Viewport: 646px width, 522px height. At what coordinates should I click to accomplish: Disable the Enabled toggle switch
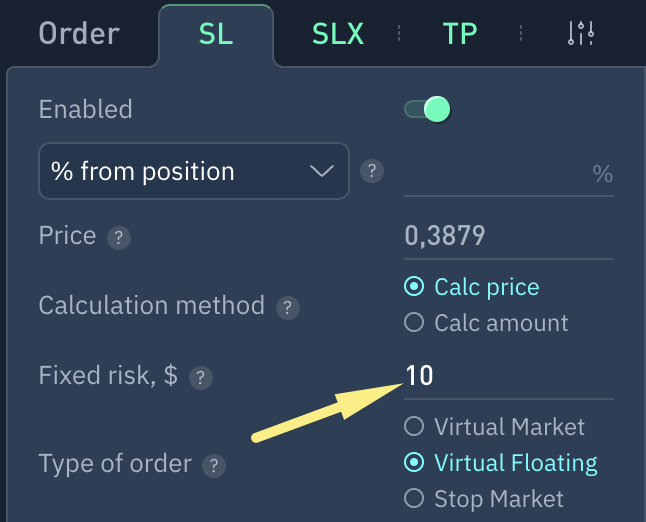tap(427, 109)
